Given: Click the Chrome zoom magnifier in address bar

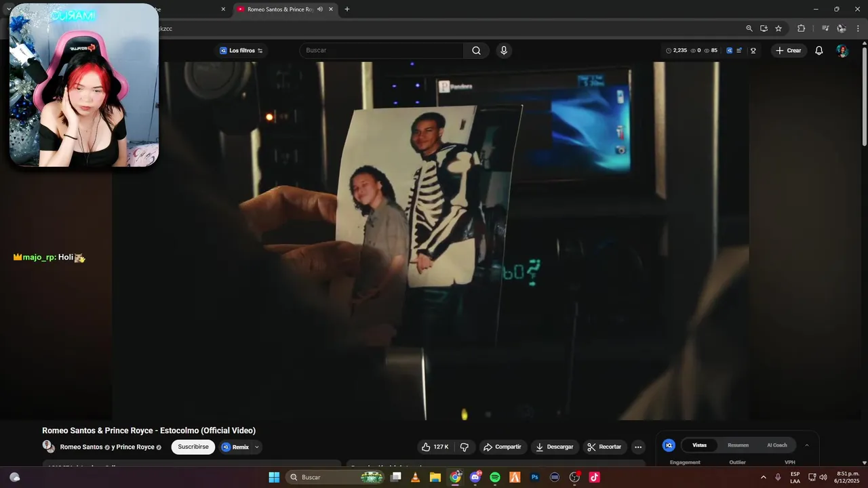Looking at the screenshot, I should tap(749, 28).
